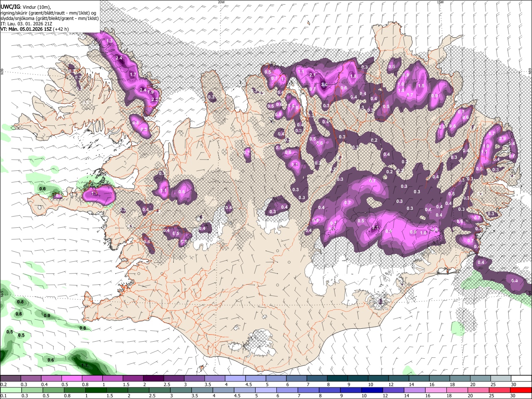Viewport: 532px width, 399px height.
Task: Click the '3.5' label on the snow scale
Action: (x=208, y=384)
